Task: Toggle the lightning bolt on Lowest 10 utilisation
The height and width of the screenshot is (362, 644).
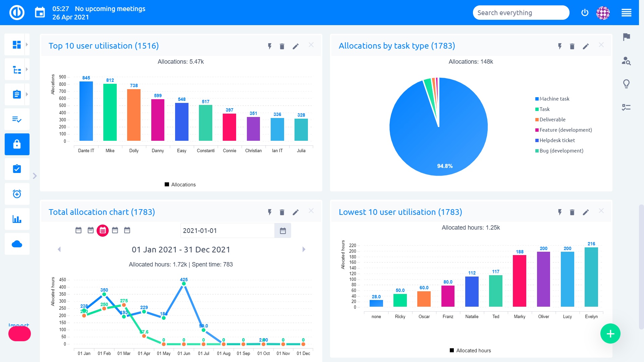Action: pos(559,212)
